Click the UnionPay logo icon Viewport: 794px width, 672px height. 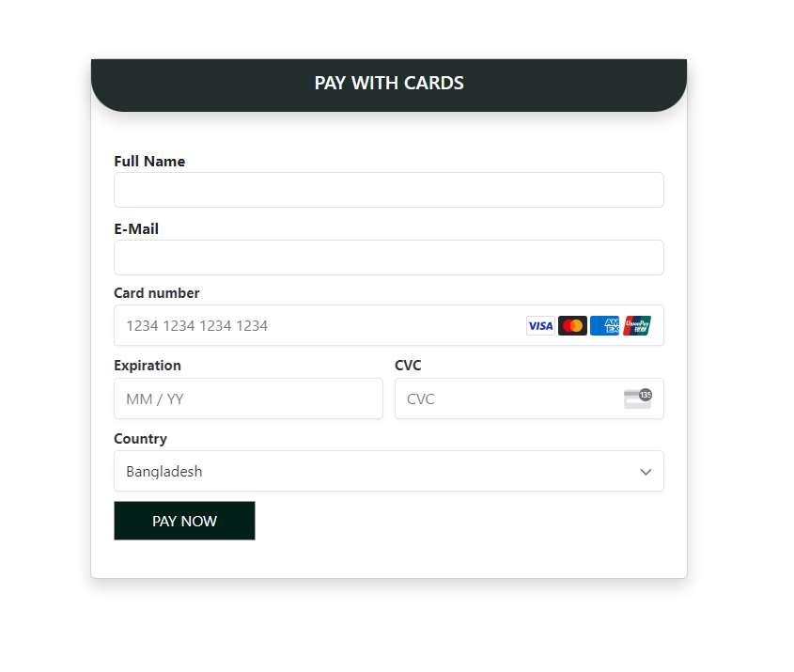pos(636,326)
